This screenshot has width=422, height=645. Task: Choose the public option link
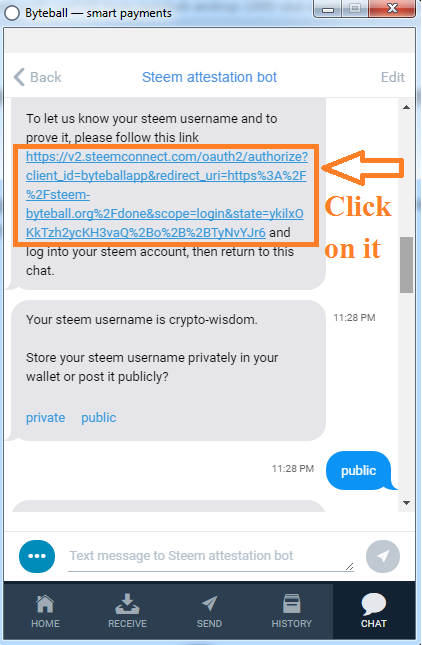pyautogui.click(x=99, y=418)
